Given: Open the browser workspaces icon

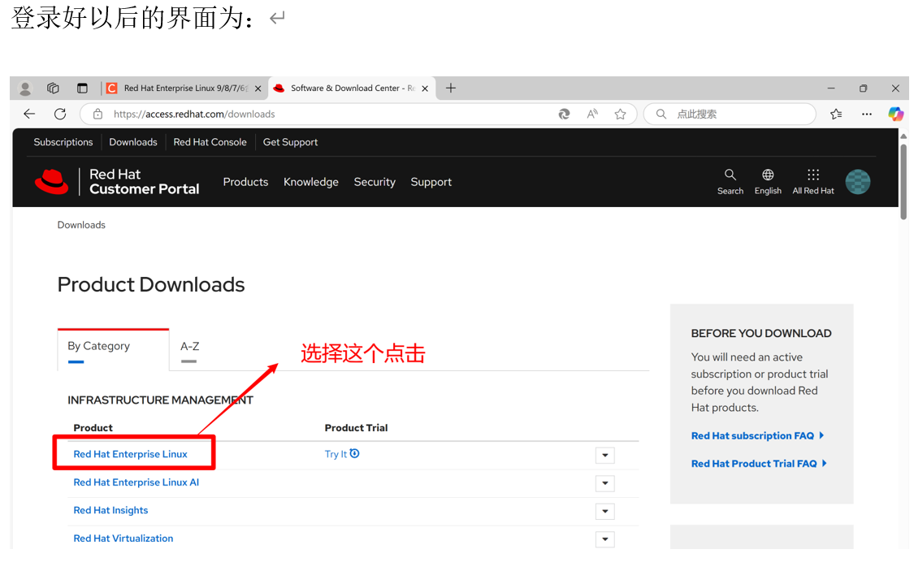Looking at the screenshot, I should [53, 88].
